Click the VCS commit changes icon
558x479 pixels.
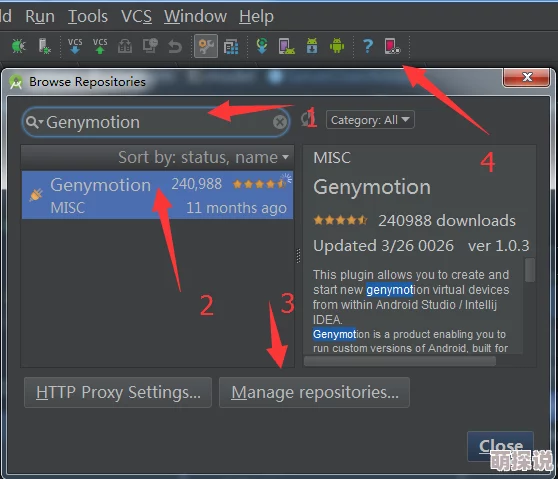point(100,46)
